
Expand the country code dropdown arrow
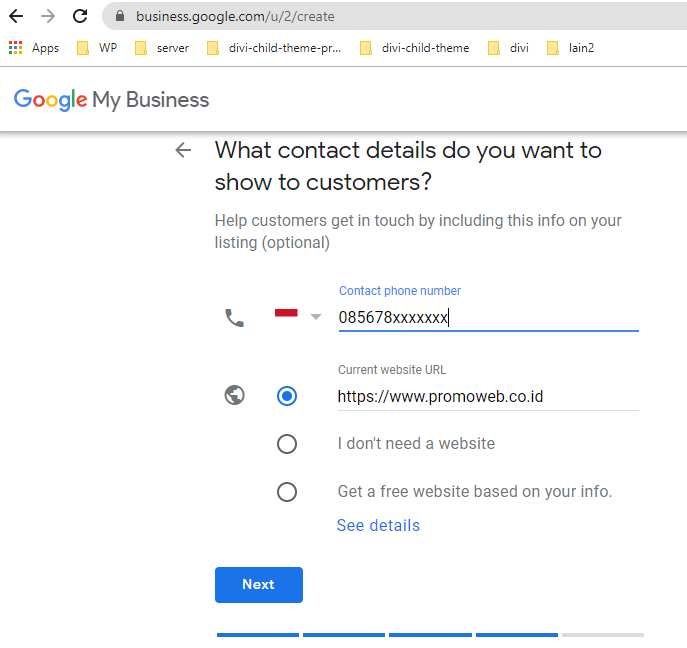[316, 317]
